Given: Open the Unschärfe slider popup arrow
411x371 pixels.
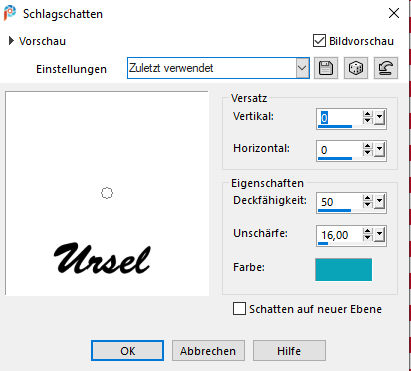Looking at the screenshot, I should [379, 235].
